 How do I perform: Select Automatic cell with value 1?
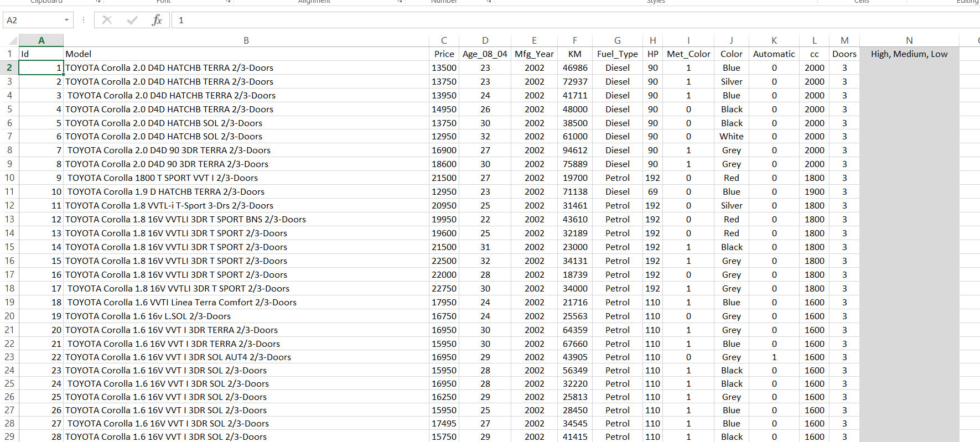pos(774,357)
